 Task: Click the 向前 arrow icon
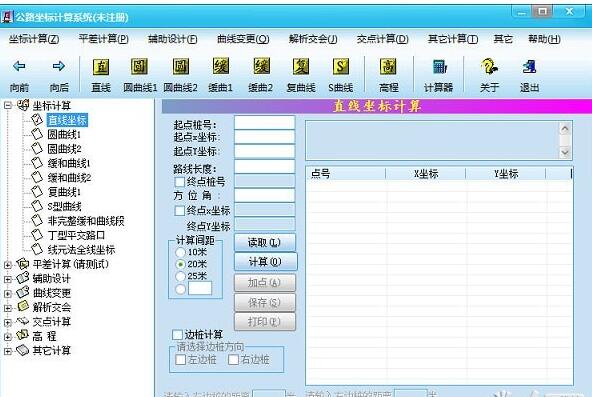click(19, 66)
